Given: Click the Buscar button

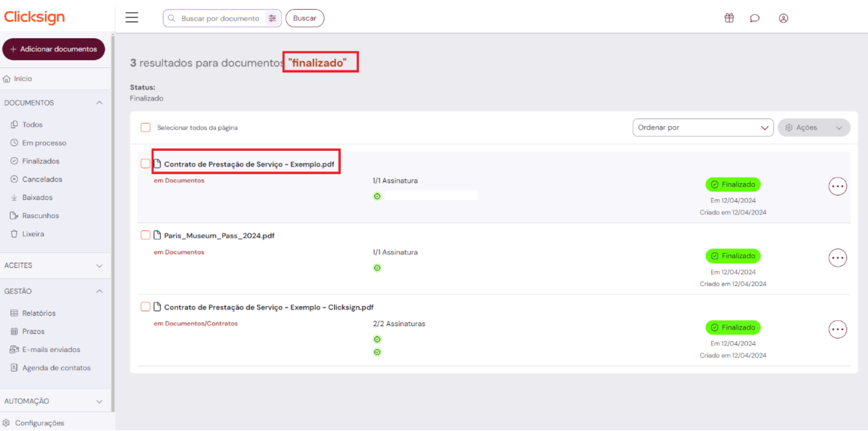Looking at the screenshot, I should click(x=305, y=18).
